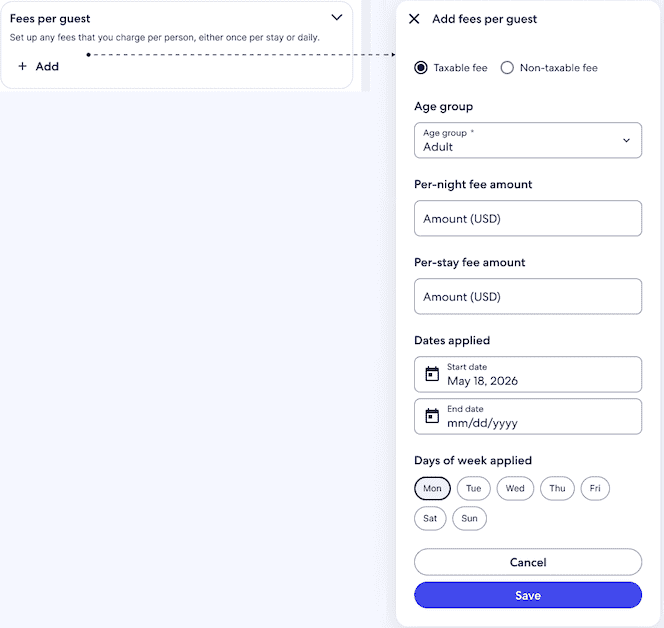Open the Age group dropdown
This screenshot has height=628, width=664.
point(528,141)
